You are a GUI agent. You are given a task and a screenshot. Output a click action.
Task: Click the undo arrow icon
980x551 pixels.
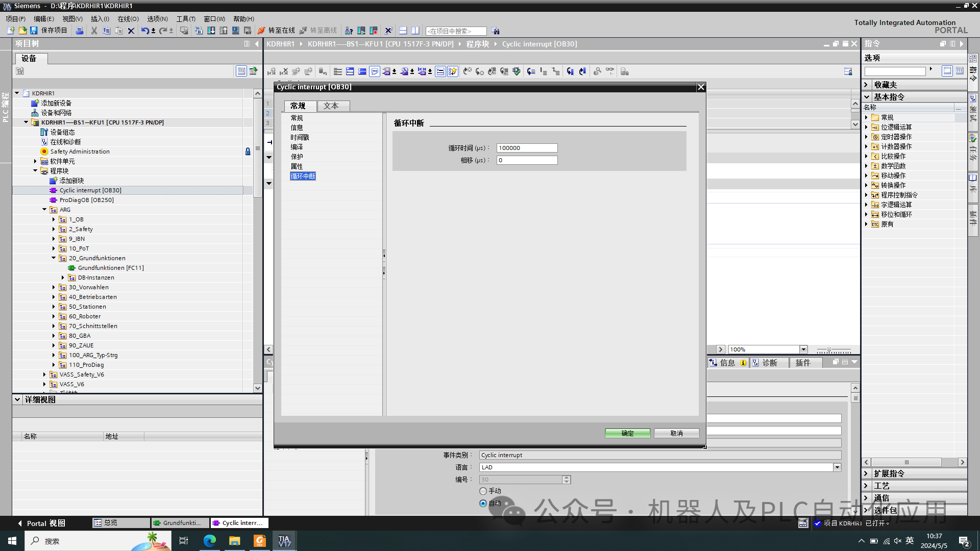pos(145,31)
